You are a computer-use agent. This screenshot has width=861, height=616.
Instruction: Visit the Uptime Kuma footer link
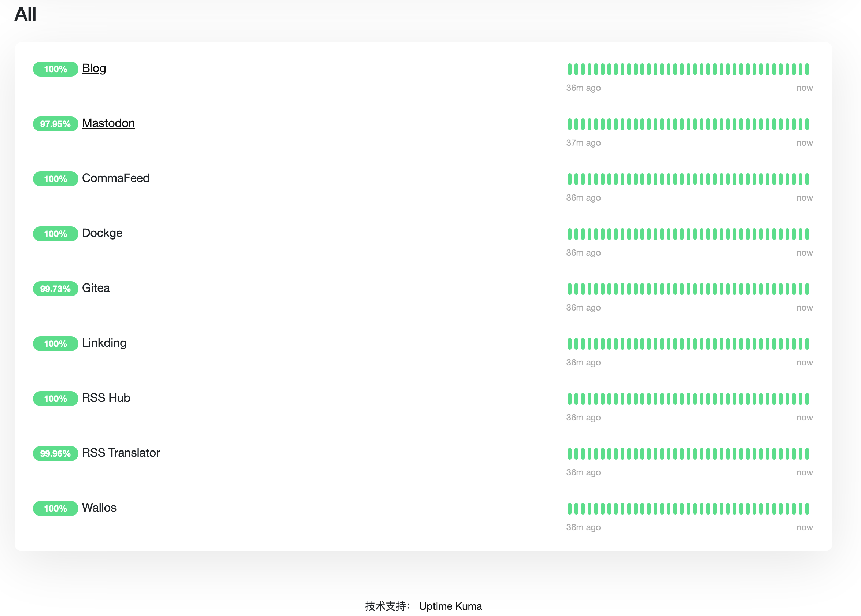coord(450,606)
